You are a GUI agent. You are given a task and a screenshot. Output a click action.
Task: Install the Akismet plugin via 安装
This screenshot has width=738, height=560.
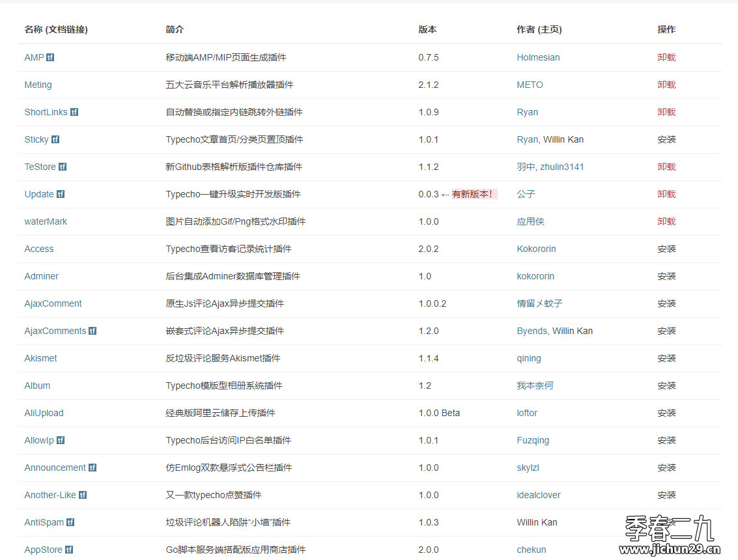(x=666, y=358)
